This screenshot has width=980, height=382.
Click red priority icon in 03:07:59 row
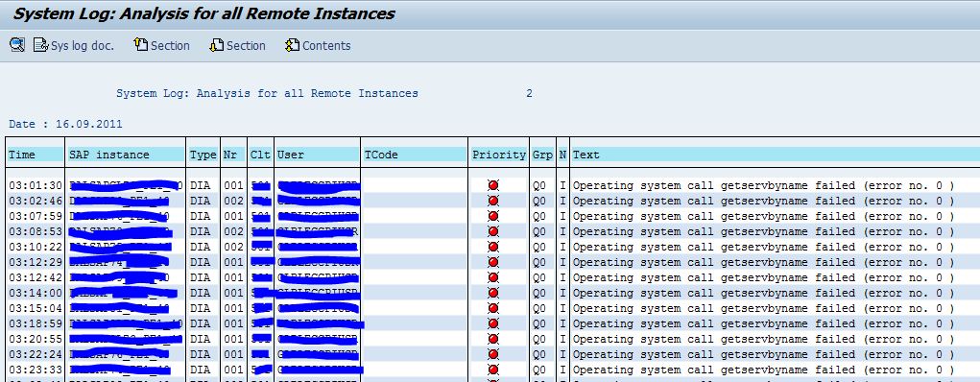click(493, 216)
